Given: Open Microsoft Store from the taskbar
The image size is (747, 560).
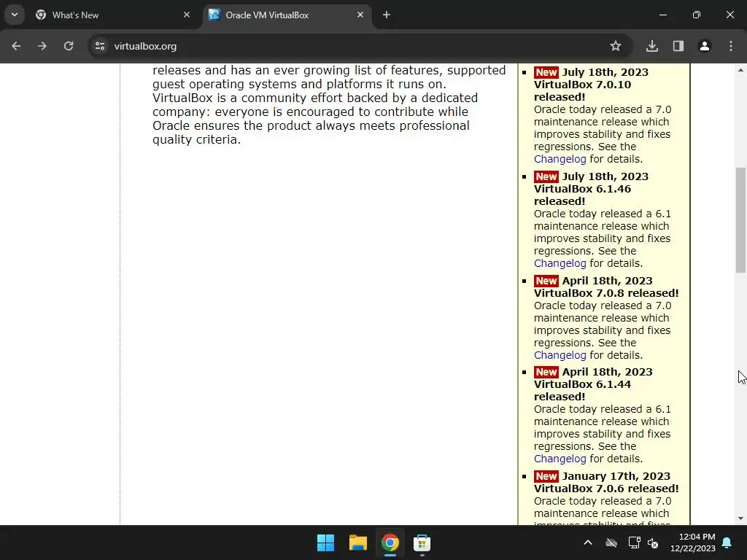Looking at the screenshot, I should 422,542.
